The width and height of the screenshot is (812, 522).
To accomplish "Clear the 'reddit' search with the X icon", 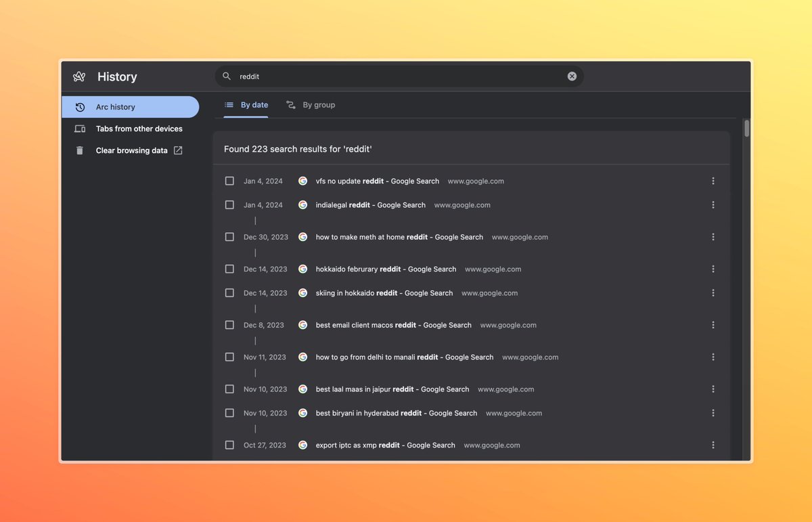I will coord(572,77).
